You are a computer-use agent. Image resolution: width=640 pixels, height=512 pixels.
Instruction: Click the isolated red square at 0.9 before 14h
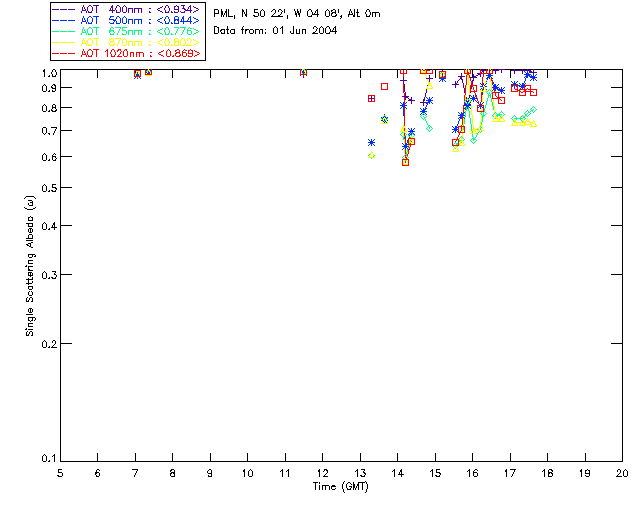[x=384, y=87]
